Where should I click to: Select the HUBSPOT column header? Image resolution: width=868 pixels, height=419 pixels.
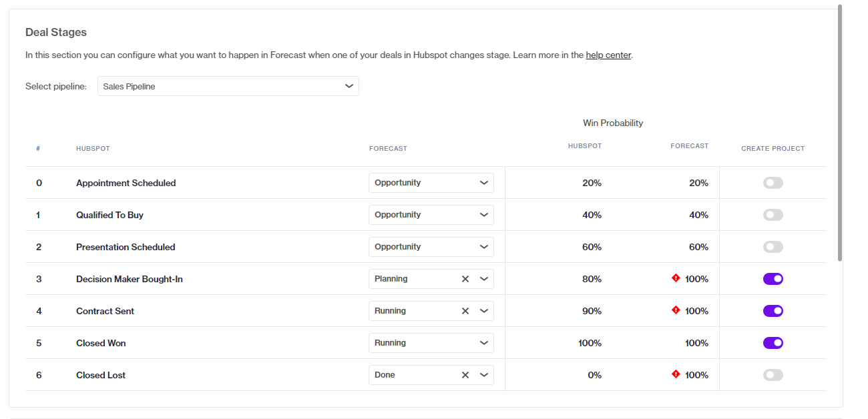(93, 148)
